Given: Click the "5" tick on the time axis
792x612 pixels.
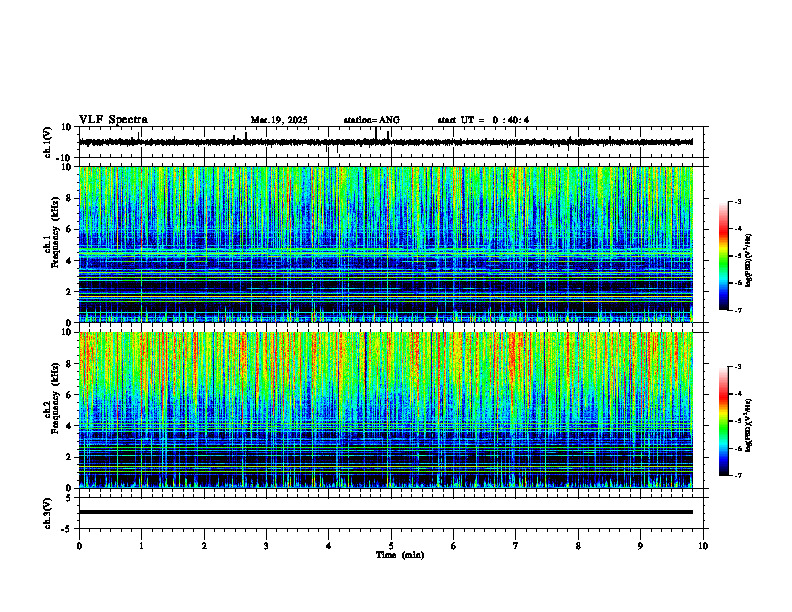Looking at the screenshot, I should [x=391, y=546].
